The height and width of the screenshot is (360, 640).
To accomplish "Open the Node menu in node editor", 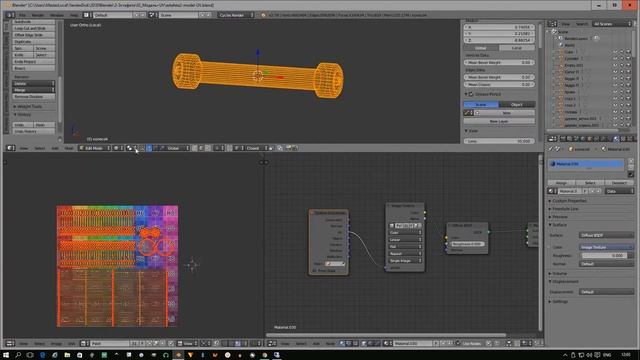I will (x=330, y=344).
